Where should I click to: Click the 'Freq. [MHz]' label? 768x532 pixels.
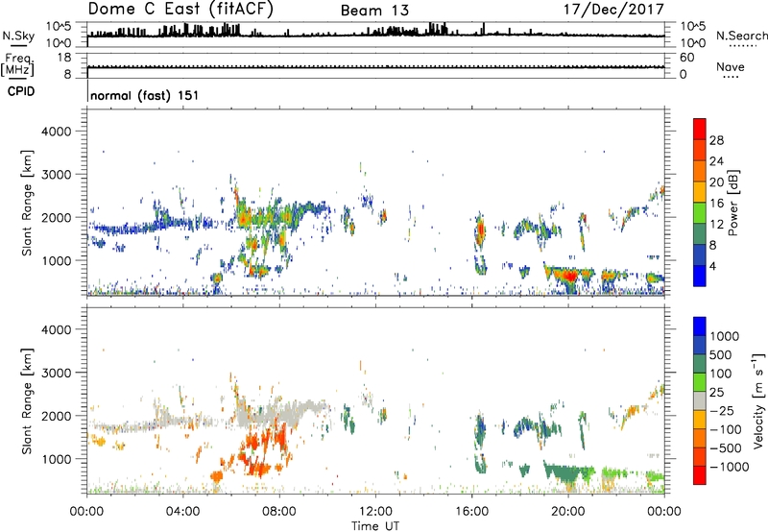pyautogui.click(x=17, y=64)
